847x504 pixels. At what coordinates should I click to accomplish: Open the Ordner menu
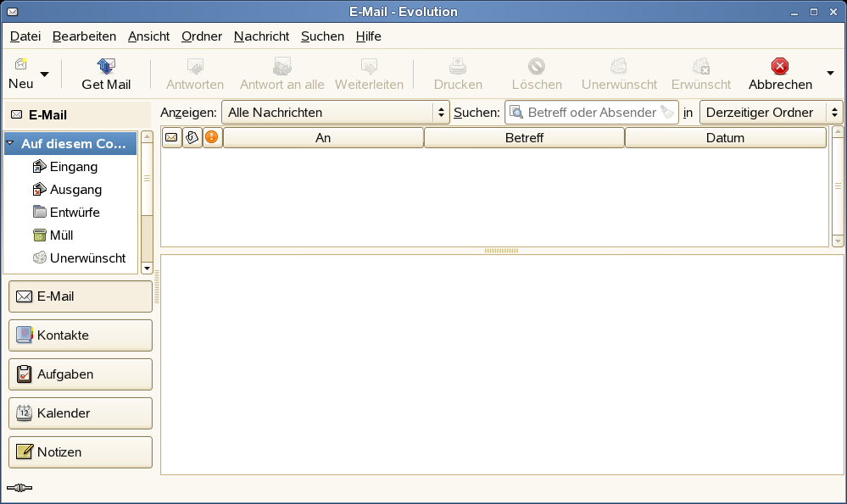tap(202, 36)
